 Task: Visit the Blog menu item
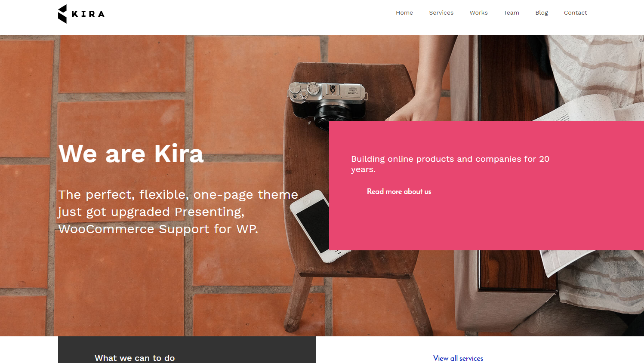click(x=542, y=13)
